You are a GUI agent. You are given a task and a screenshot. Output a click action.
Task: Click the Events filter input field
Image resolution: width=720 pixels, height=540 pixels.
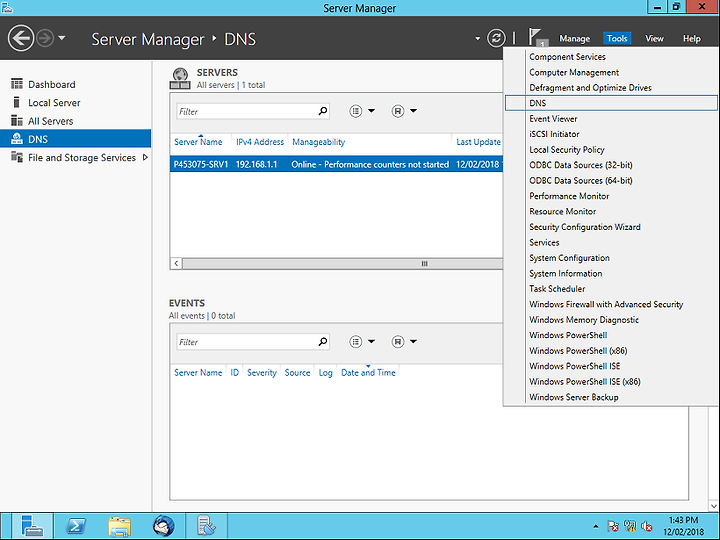click(247, 342)
